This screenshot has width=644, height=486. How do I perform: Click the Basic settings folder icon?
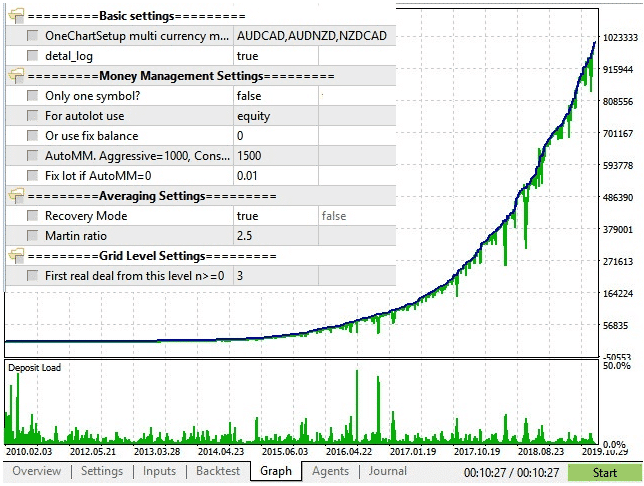coord(16,16)
